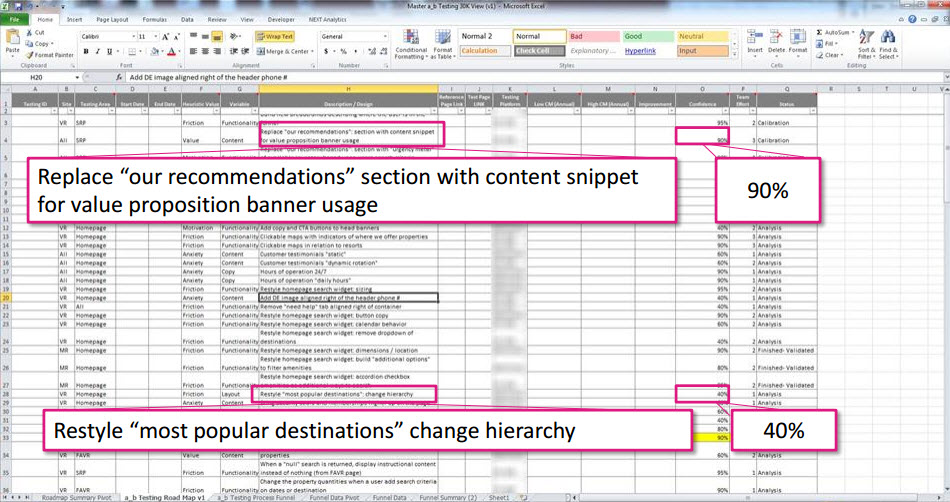Click the Insert cells icon

pyautogui.click(x=753, y=40)
